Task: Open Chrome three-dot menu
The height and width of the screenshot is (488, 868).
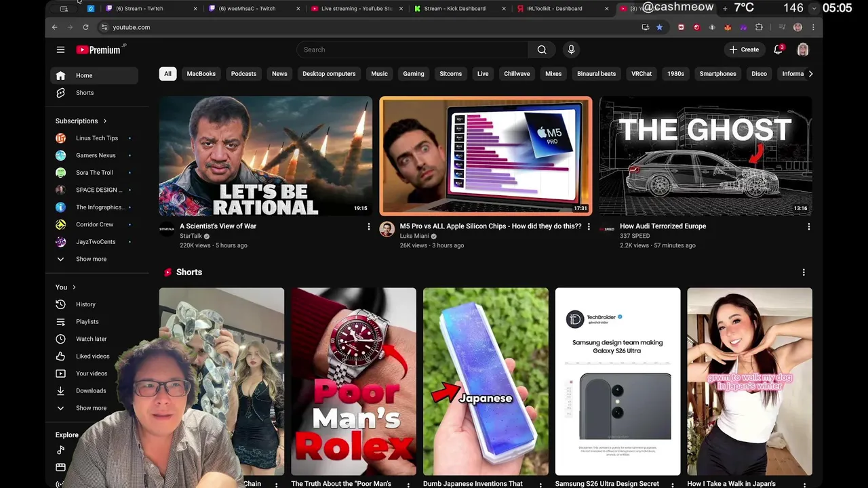Action: (813, 27)
